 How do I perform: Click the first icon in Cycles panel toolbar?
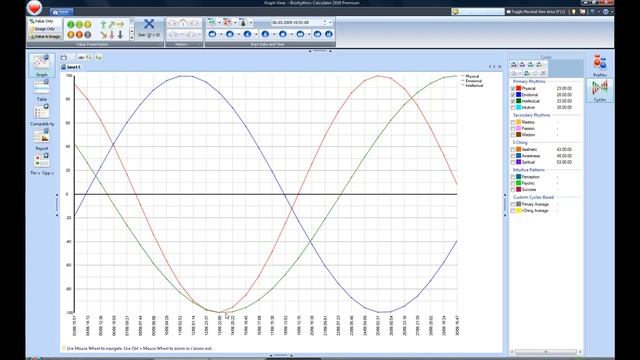pos(514,64)
